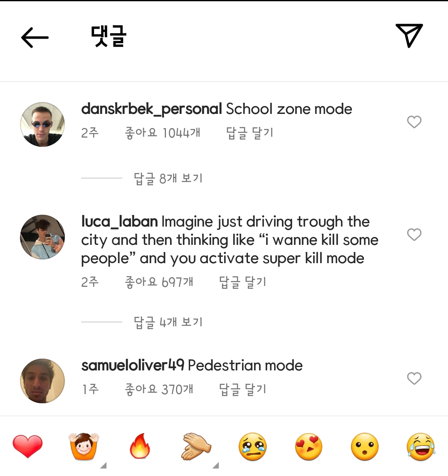Expand the 4 replies under luca_laban comment
The image size is (448, 476).
point(168,322)
